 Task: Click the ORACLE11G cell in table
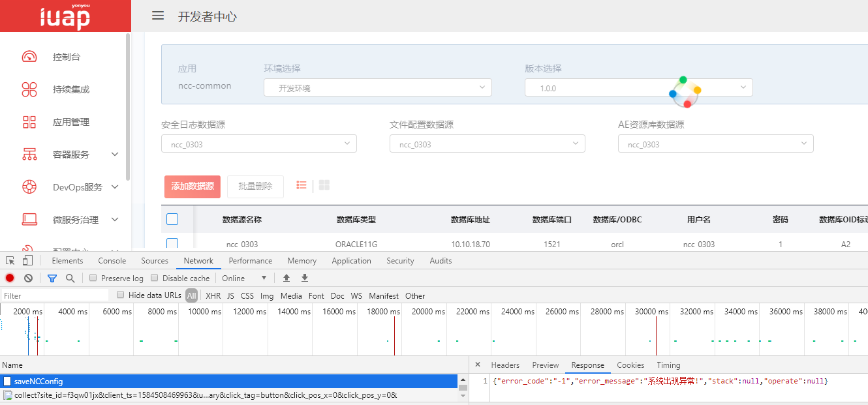click(x=356, y=245)
